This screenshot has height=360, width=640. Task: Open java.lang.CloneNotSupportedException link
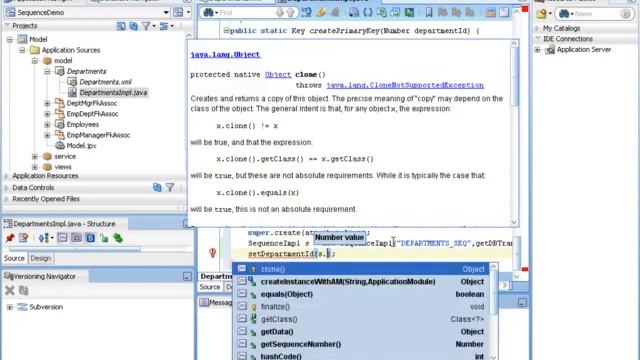(x=405, y=85)
